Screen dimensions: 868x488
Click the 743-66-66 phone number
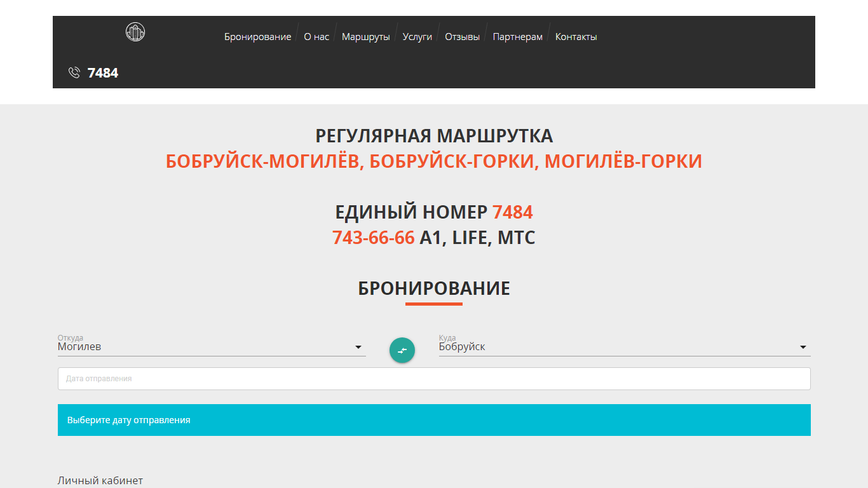(374, 238)
